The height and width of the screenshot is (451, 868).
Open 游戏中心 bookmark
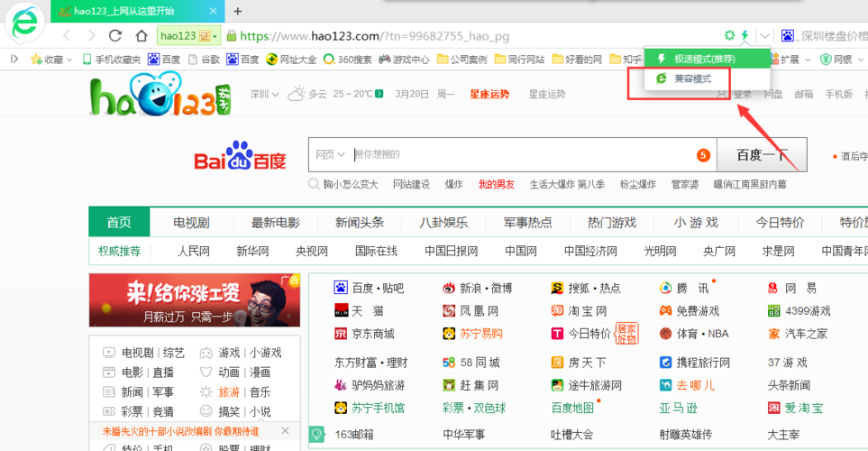(404, 60)
